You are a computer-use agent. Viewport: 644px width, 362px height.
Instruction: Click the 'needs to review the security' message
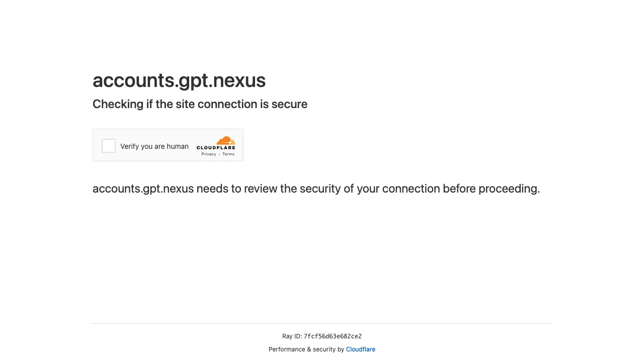[316, 189]
